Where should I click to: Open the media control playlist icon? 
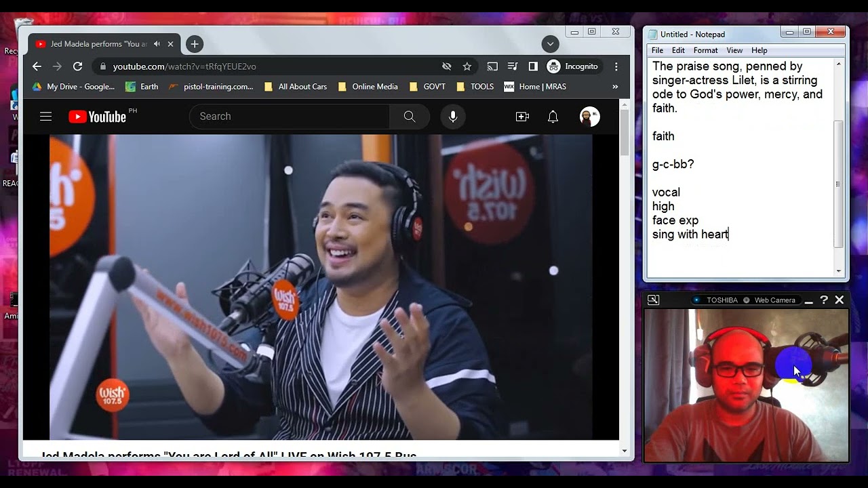pos(513,66)
